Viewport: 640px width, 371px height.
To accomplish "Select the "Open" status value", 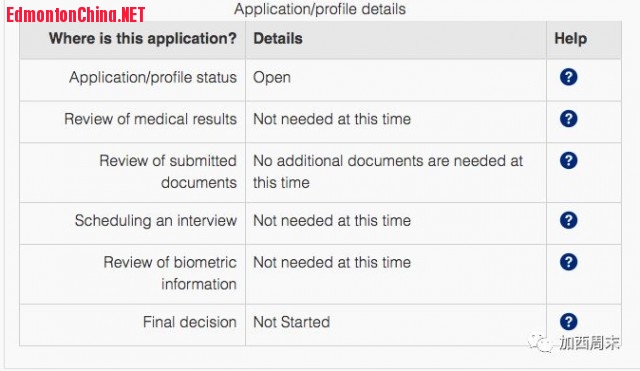I will tap(272, 77).
